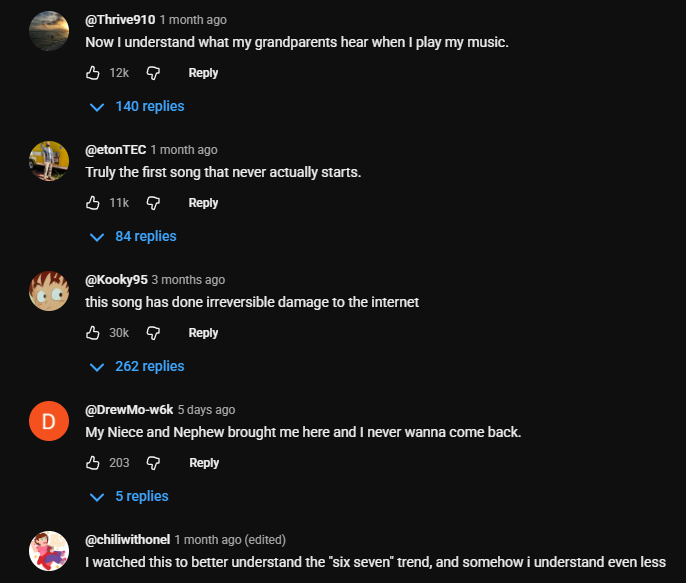Open @Kooky95's profile picture

coord(49,291)
